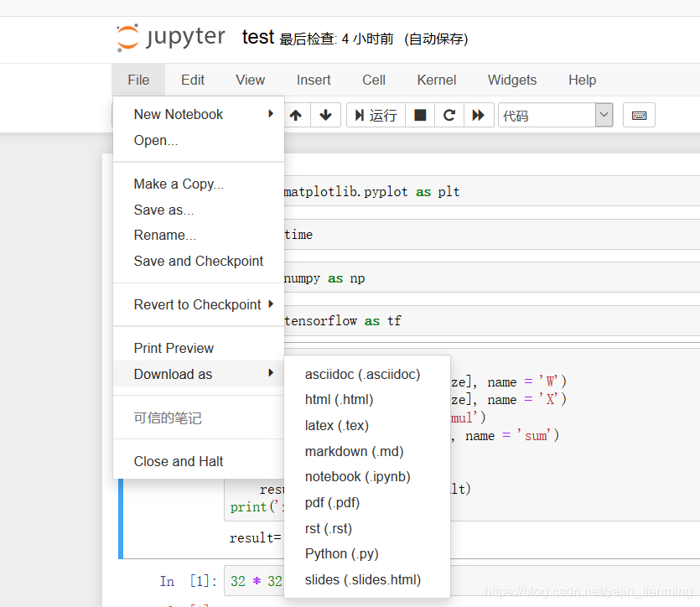This screenshot has height=607, width=700.
Task: Click the 最后检查: 4 小时前 checkpoint status text
Action: (337, 39)
